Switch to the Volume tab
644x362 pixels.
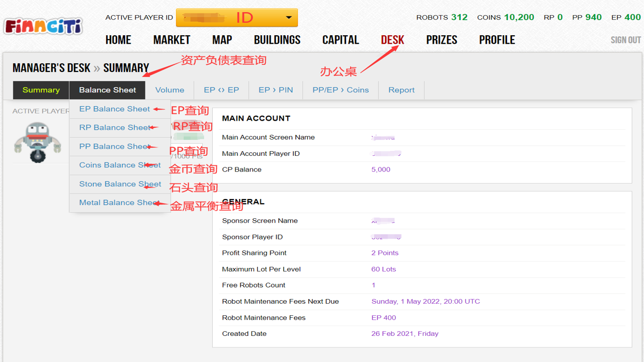click(x=170, y=90)
